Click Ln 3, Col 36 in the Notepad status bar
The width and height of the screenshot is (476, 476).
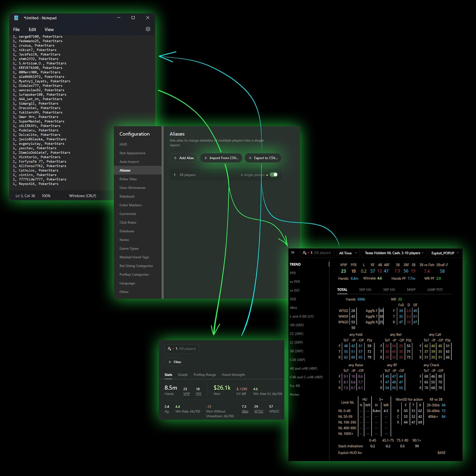point(25,196)
